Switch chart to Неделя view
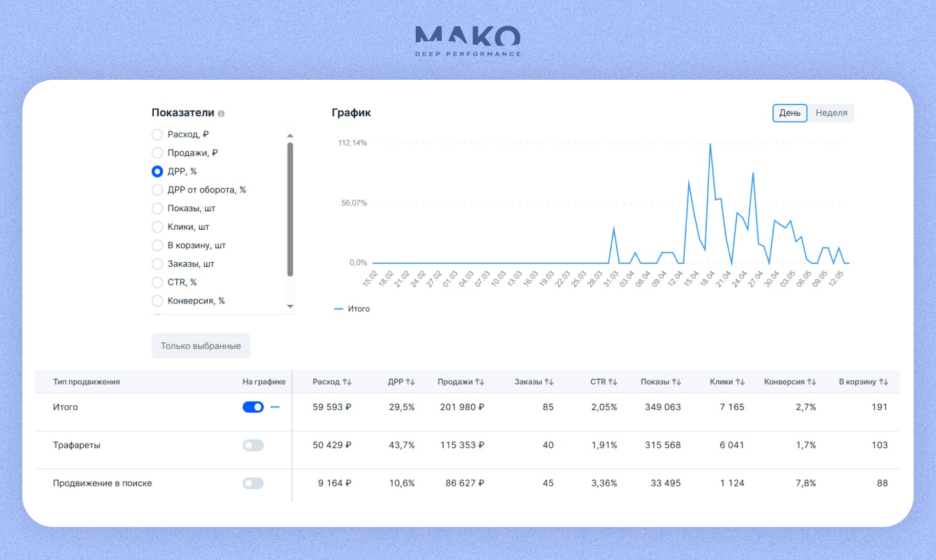 [x=831, y=113]
